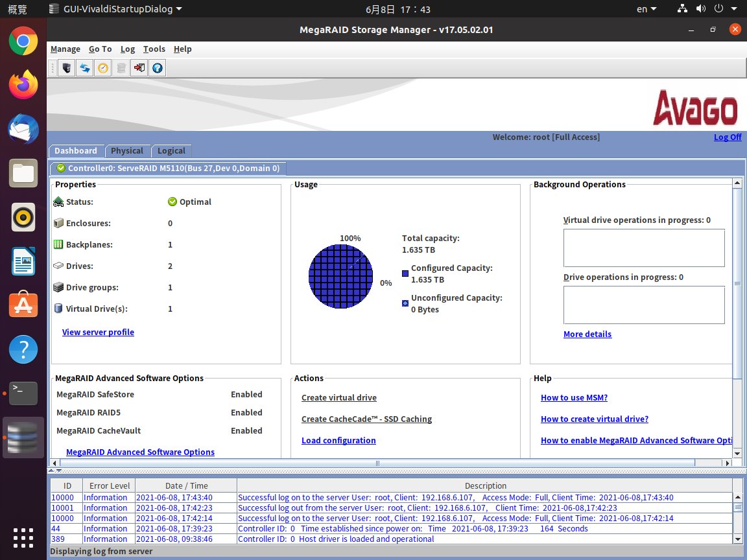This screenshot has width=747, height=560.
Task: Open LibreOffice Writer from the dock
Action: tap(23, 261)
